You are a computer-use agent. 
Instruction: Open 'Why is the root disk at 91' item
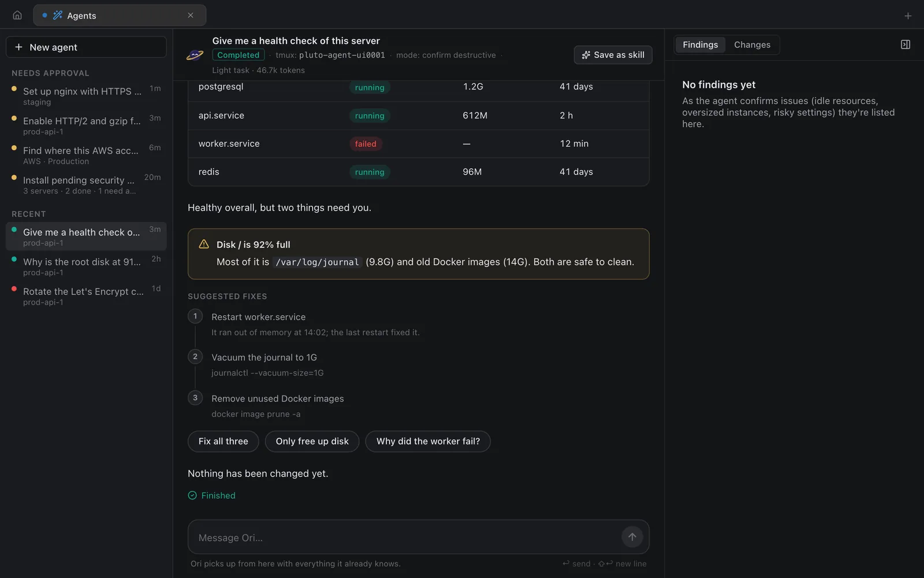(x=86, y=266)
